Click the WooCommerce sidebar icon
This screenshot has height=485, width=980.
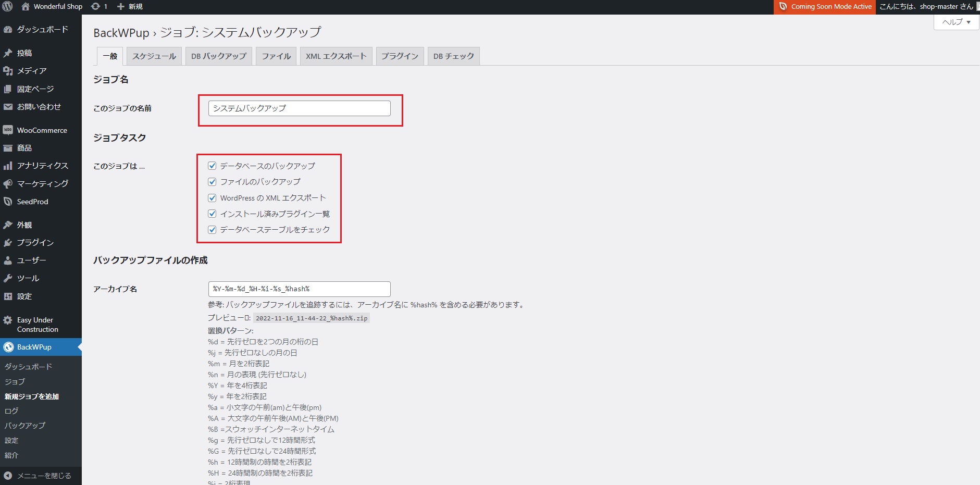point(8,130)
